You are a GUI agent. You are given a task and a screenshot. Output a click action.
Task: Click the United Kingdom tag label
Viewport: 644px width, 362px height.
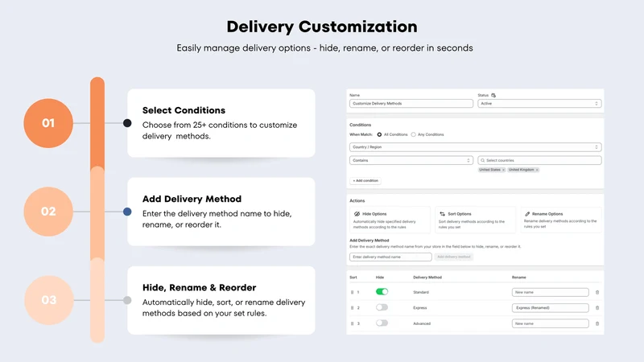pyautogui.click(x=521, y=170)
